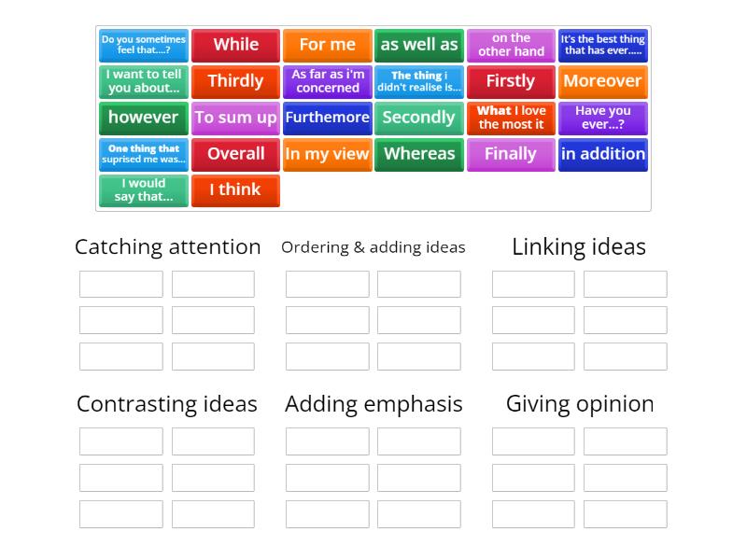Select the 'in addition' blue tile
This screenshot has width=747, height=560.
(x=602, y=154)
